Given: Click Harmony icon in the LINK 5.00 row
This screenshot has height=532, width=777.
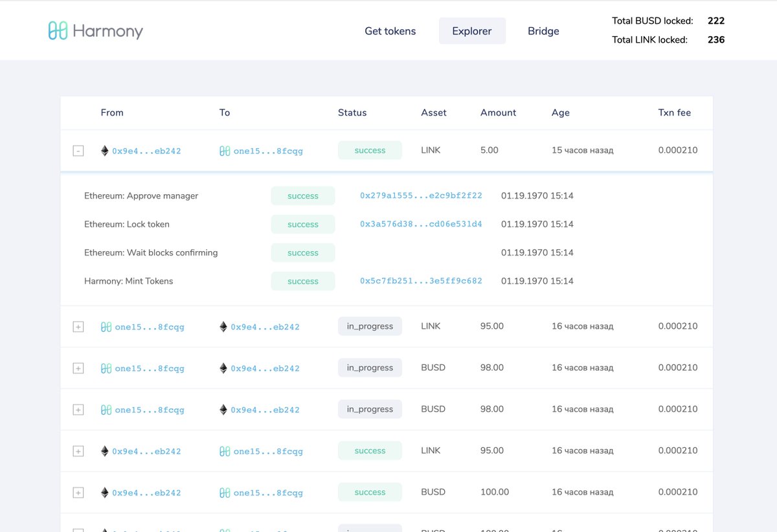Looking at the screenshot, I should (x=225, y=151).
